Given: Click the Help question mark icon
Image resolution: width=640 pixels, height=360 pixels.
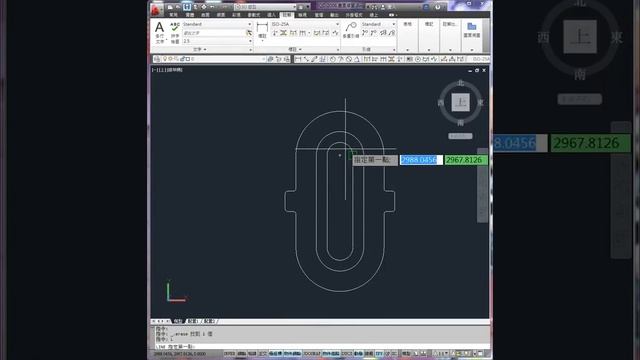Looking at the screenshot, I should point(438,7).
